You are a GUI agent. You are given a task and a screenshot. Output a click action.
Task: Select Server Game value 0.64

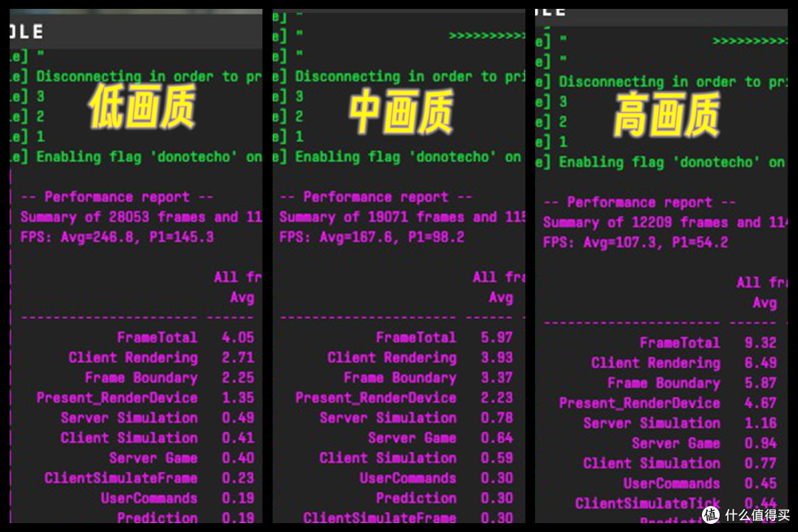click(x=497, y=438)
